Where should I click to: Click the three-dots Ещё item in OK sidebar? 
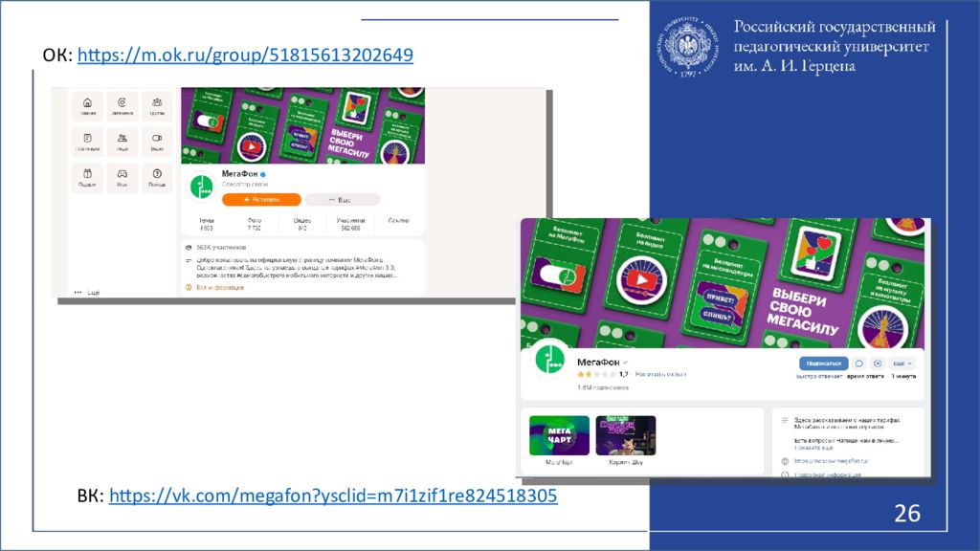[87, 292]
